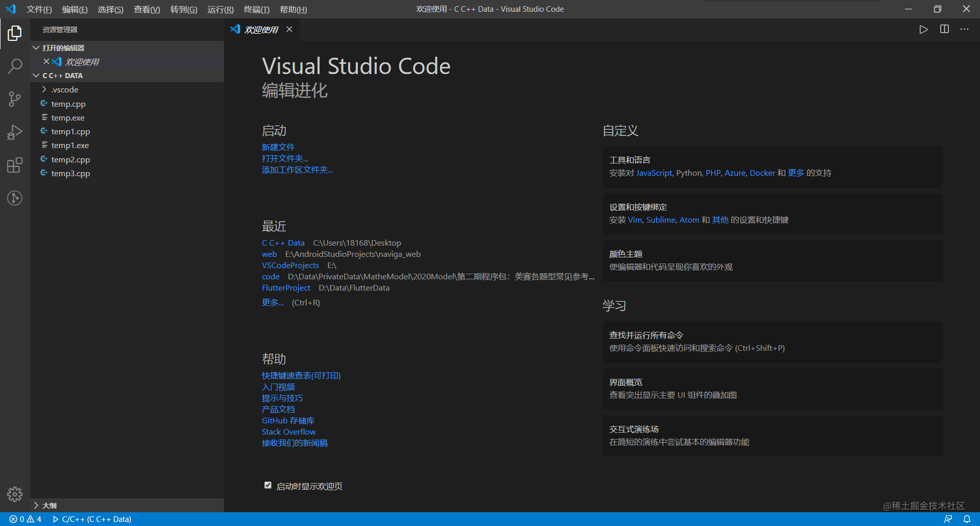Open the Source Control view
This screenshot has height=526, width=980.
pos(15,99)
